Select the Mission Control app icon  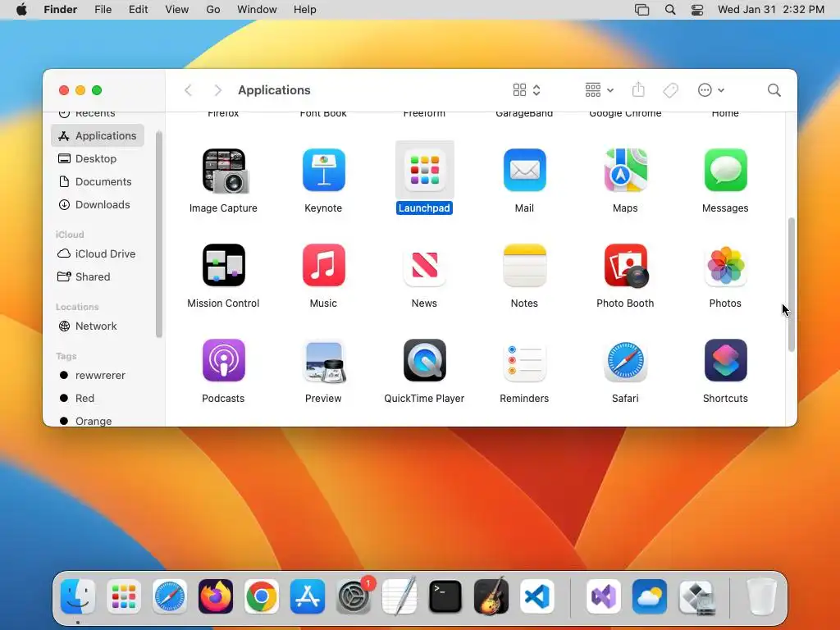tap(223, 265)
